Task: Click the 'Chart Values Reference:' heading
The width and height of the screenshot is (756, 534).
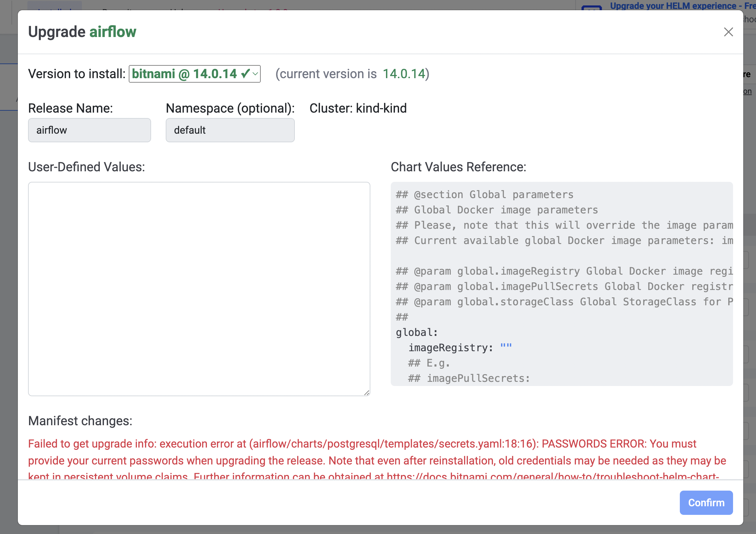Action: 458,167
